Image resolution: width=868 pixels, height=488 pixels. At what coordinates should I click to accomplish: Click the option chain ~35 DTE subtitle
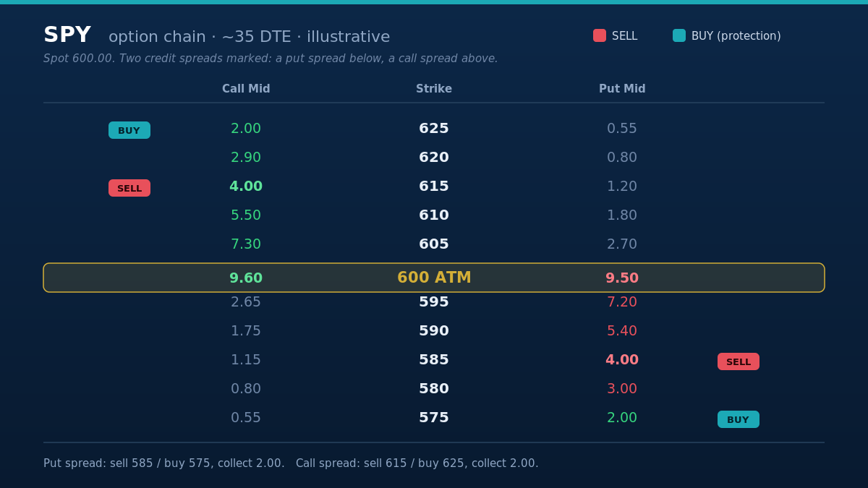pyautogui.click(x=250, y=37)
